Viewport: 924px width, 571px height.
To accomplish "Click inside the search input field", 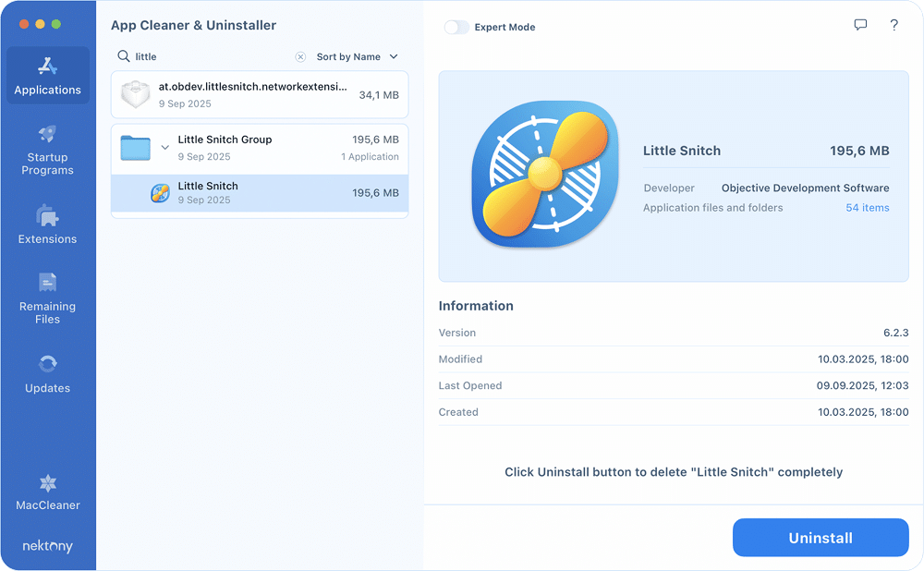I will tap(203, 56).
